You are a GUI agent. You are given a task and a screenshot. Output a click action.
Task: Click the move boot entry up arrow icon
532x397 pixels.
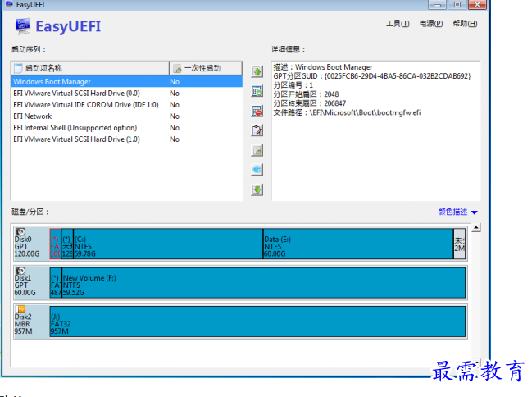(257, 72)
